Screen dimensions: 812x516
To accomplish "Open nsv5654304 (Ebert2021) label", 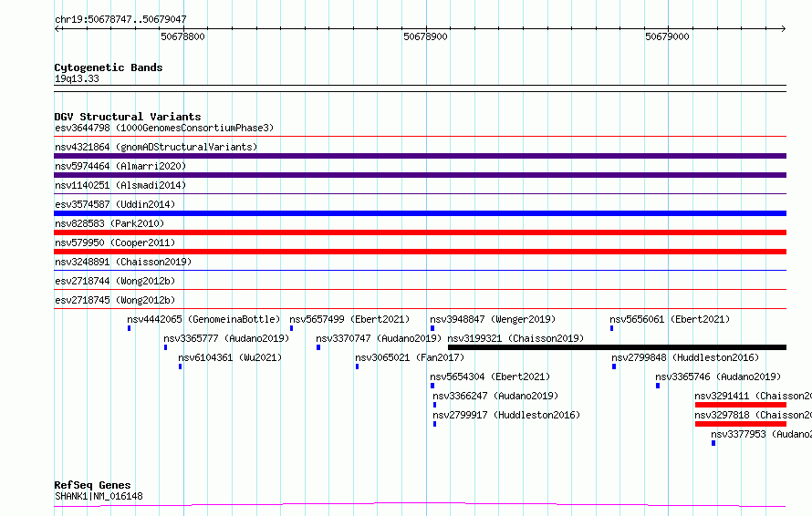I will coord(490,377).
